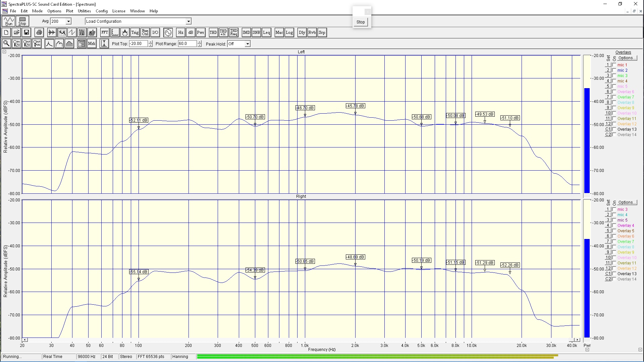Expand the Load Configuration dropdown
Viewport: 644px width, 362px height.
coord(189,21)
